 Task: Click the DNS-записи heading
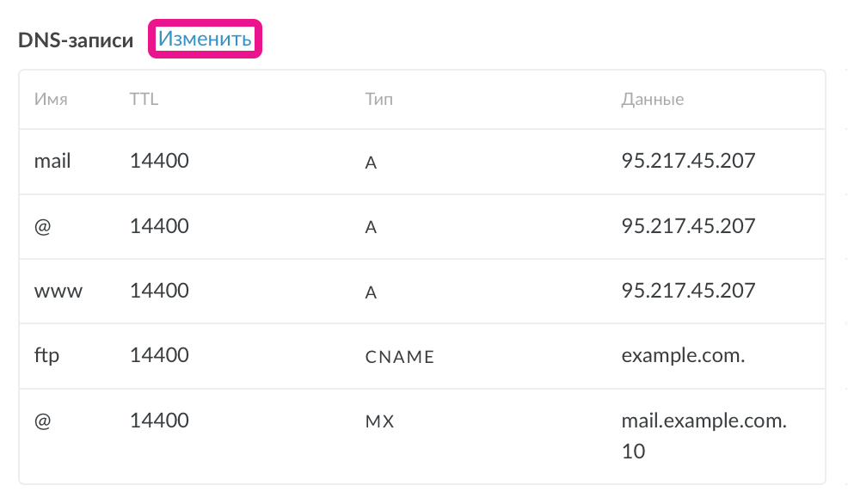(76, 40)
